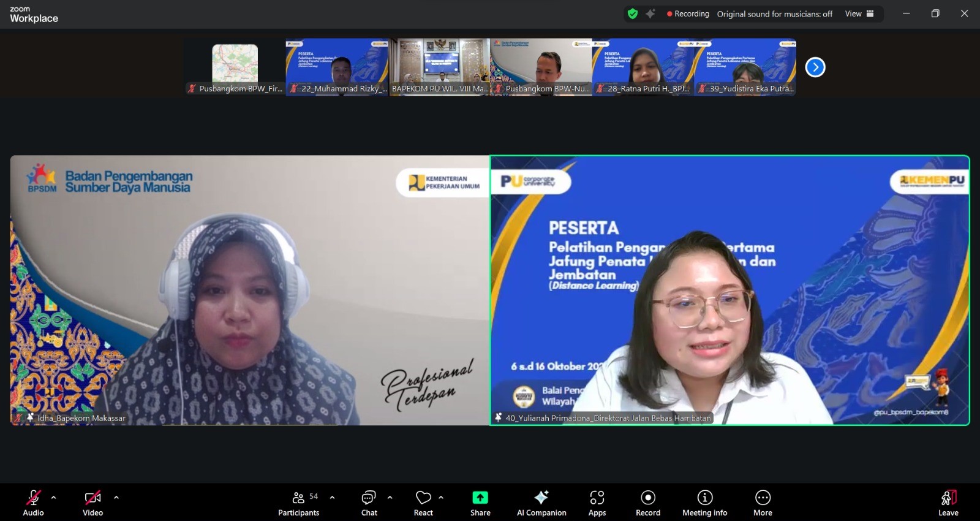Click the green encryption shield icon
The image size is (980, 521).
[633, 13]
